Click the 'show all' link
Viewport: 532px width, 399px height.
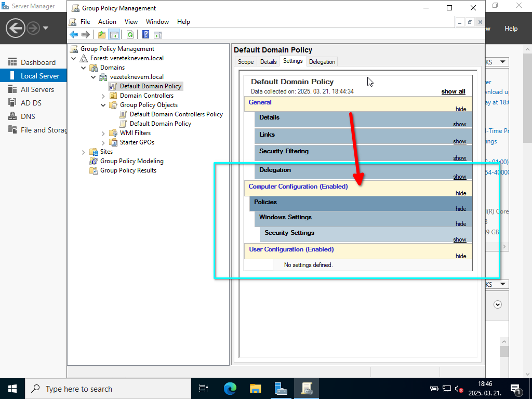(x=453, y=91)
